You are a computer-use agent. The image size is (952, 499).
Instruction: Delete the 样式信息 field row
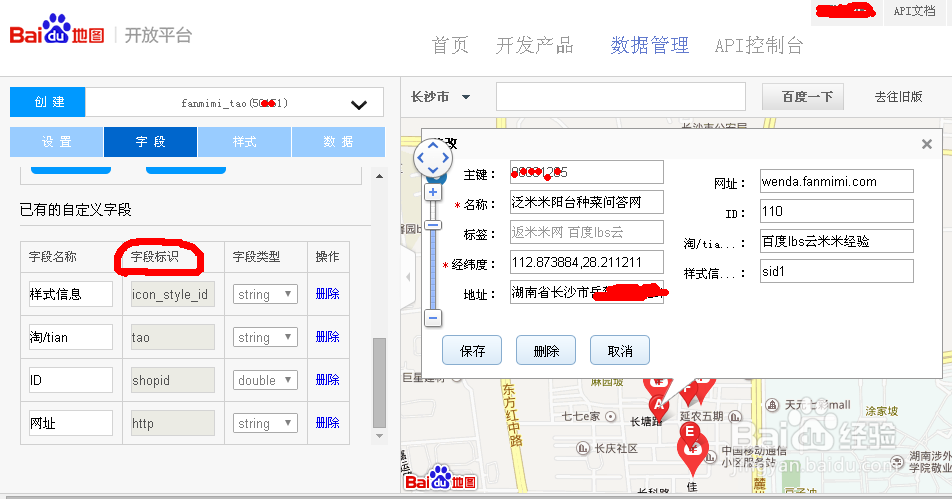[327, 294]
